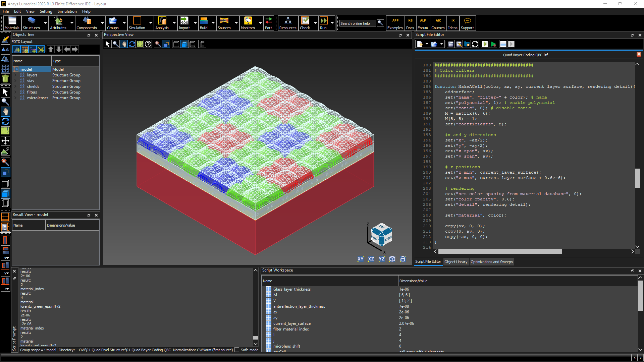This screenshot has height=362, width=644.
Task: Open the Optimizations and Sweeps tab
Action: [491, 262]
